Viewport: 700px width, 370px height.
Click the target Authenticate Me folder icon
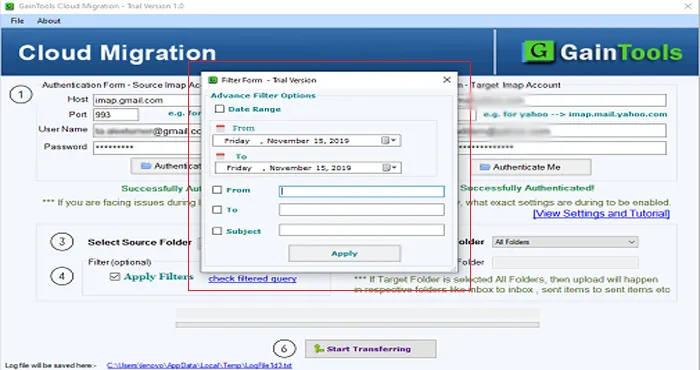pos(485,167)
